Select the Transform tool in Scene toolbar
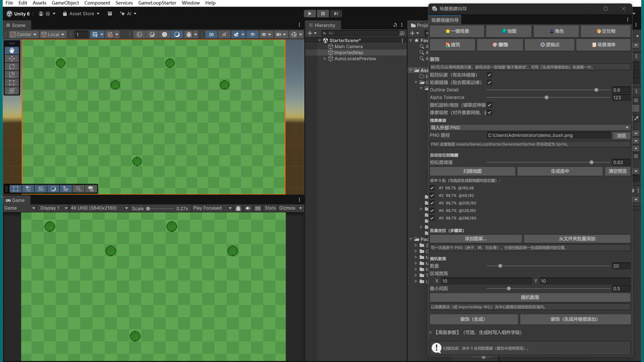This screenshot has width=644, height=362. click(x=12, y=91)
